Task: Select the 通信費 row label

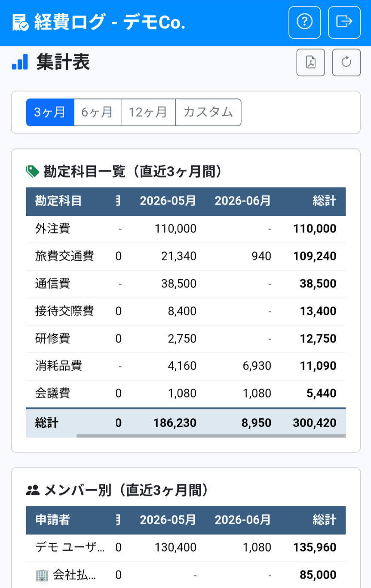Action: [x=52, y=284]
